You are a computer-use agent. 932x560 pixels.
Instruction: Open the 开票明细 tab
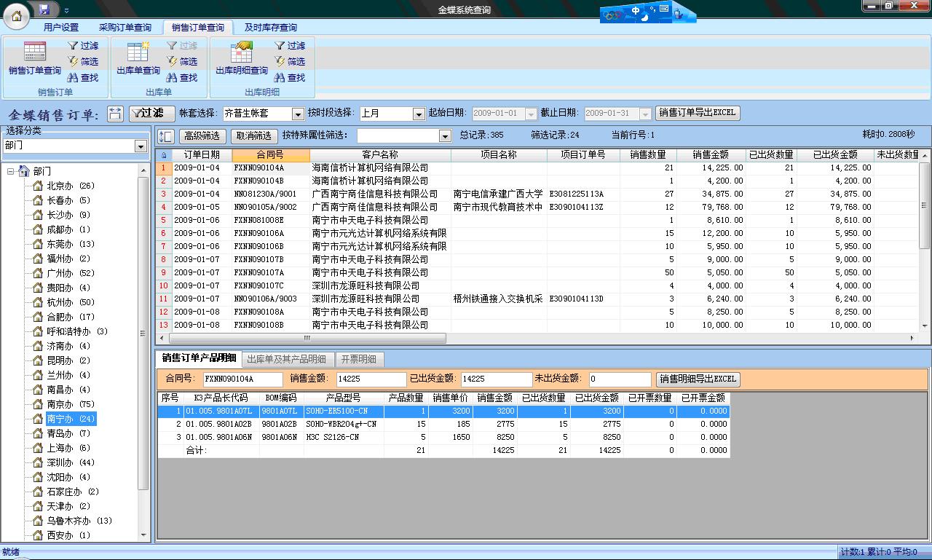coord(359,359)
